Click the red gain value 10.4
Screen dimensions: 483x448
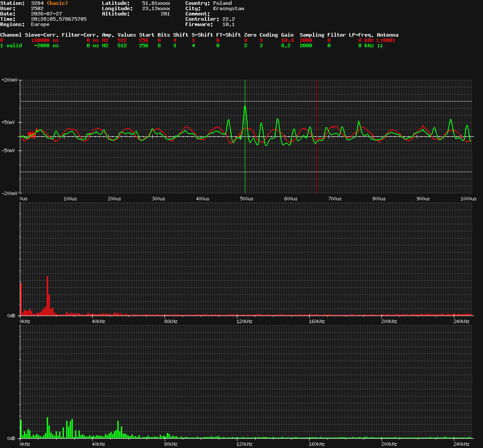[287, 40]
